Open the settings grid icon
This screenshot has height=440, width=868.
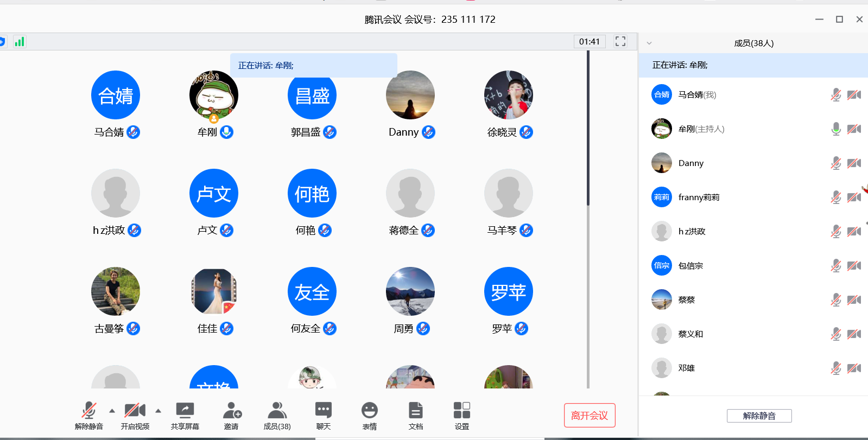click(461, 411)
